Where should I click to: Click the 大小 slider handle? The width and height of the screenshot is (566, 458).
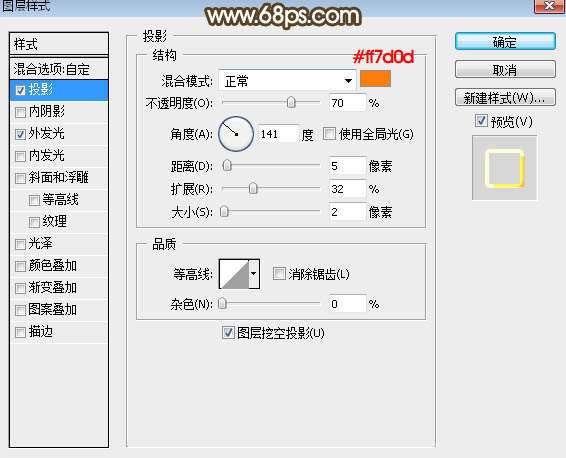pyautogui.click(x=224, y=211)
